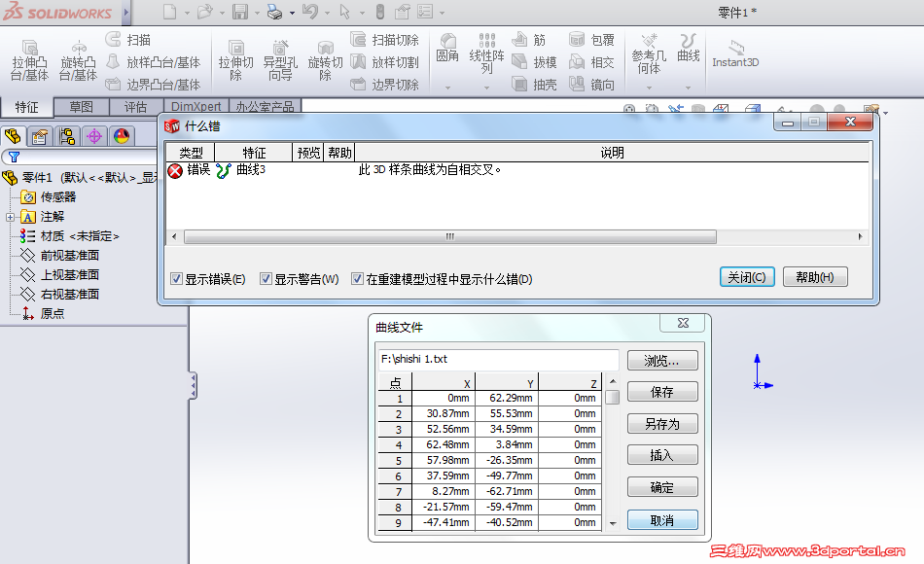Image resolution: width=924 pixels, height=564 pixels.
Task: Choose the 筋 rib tool
Action: [528, 40]
